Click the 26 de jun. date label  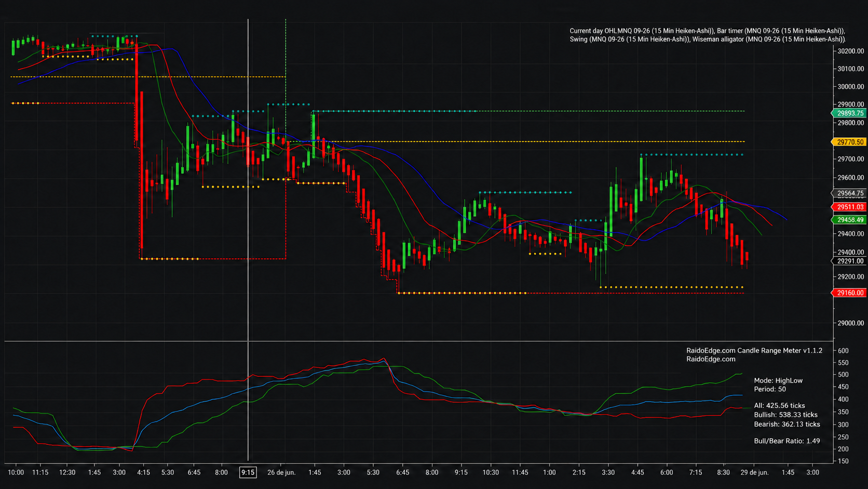[x=281, y=472]
